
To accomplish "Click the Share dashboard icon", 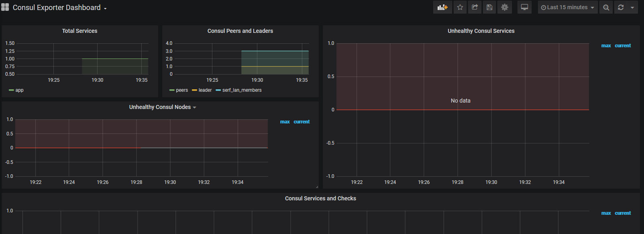I will 475,7.
